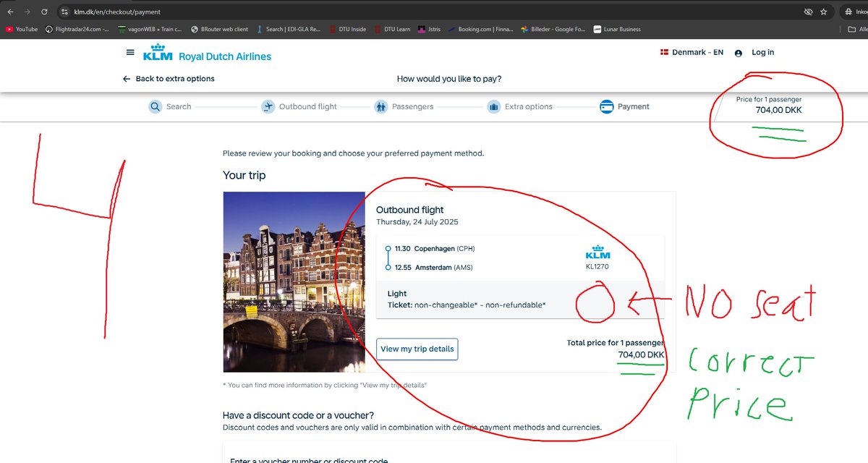This screenshot has width=868, height=463.
Task: Bookmark this page with the star icon
Action: (x=825, y=12)
